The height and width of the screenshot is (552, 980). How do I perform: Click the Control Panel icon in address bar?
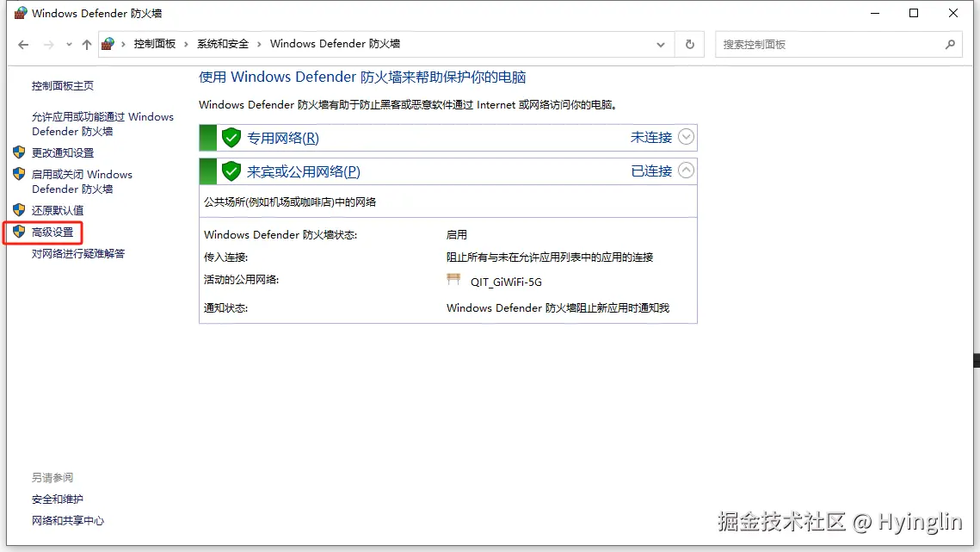pyautogui.click(x=108, y=44)
